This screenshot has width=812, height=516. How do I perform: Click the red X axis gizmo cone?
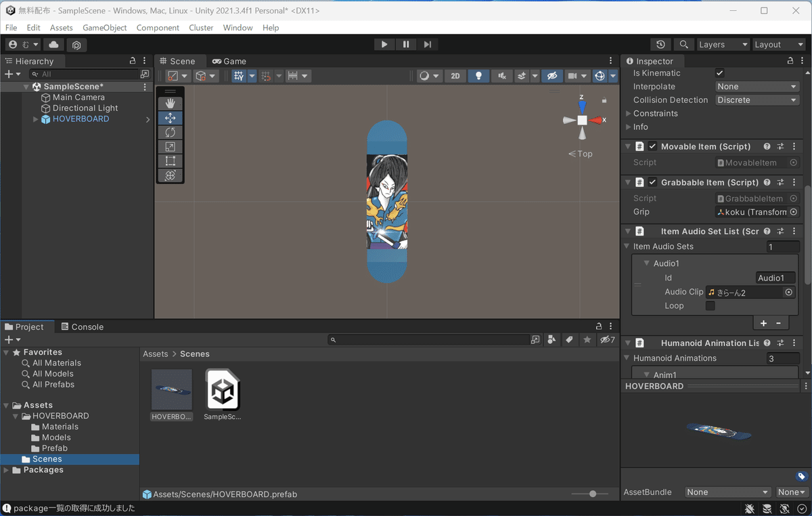pos(596,120)
